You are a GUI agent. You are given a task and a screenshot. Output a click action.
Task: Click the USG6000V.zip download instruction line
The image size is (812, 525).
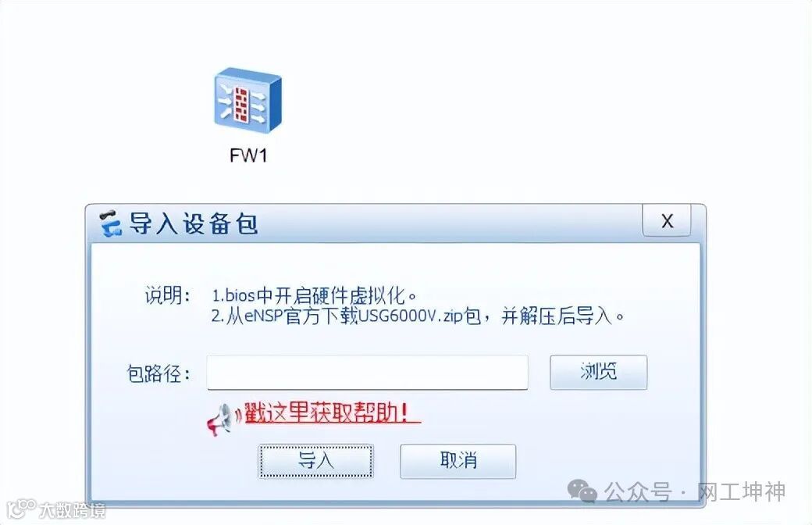click(418, 316)
